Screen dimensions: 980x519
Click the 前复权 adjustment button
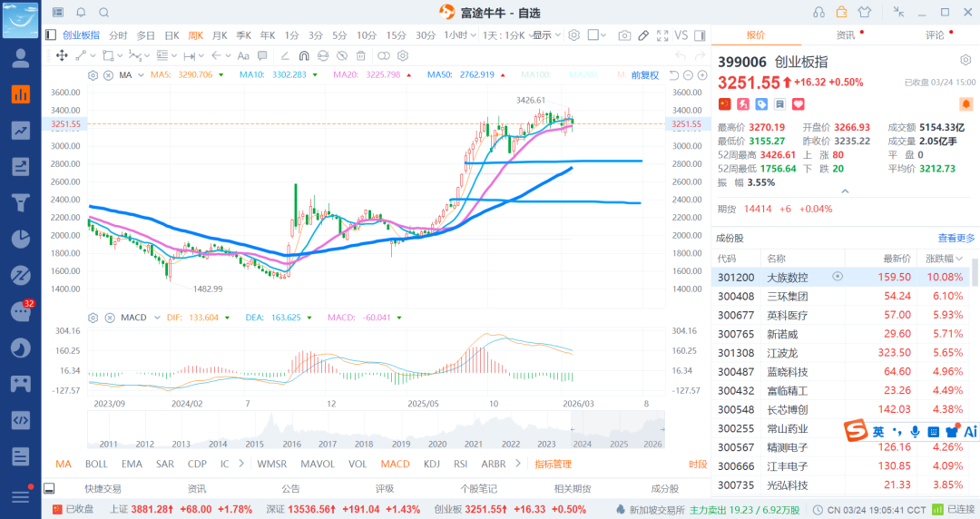point(645,75)
